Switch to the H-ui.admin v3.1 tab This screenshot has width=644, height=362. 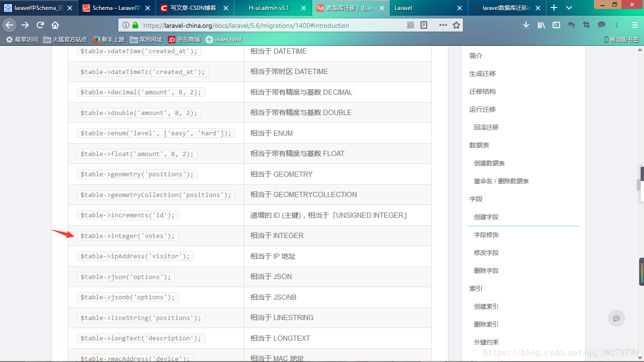point(273,8)
